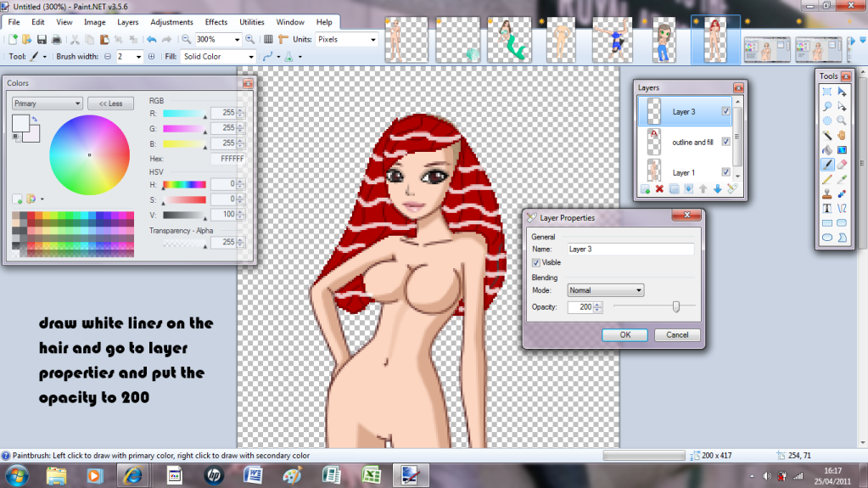This screenshot has height=488, width=868.
Task: Select the Eraser tool
Action: coord(842,165)
